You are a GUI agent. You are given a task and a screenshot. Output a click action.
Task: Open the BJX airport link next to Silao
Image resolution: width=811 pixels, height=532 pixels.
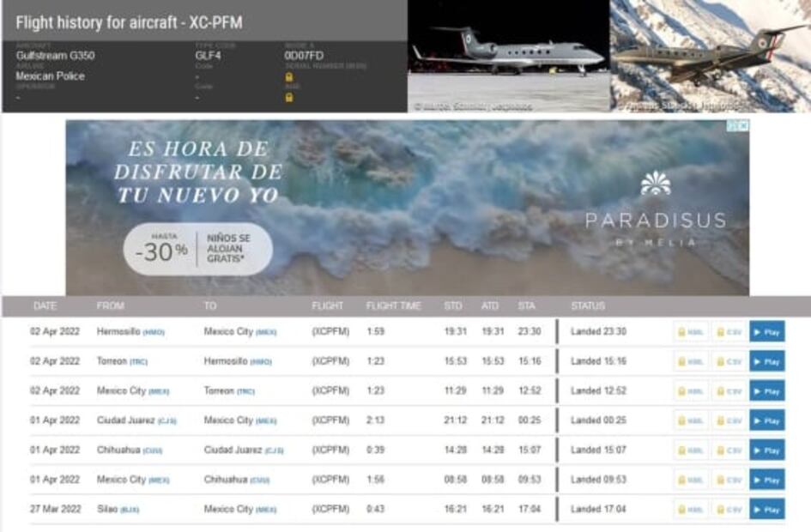pos(129,511)
